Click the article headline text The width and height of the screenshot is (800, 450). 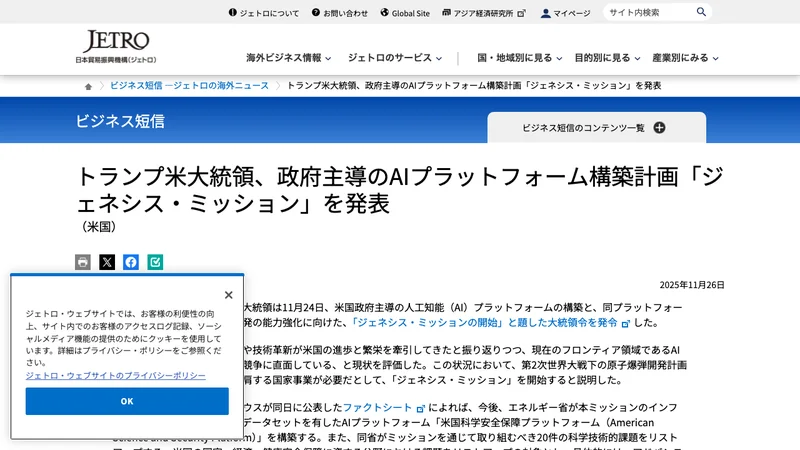[400, 190]
